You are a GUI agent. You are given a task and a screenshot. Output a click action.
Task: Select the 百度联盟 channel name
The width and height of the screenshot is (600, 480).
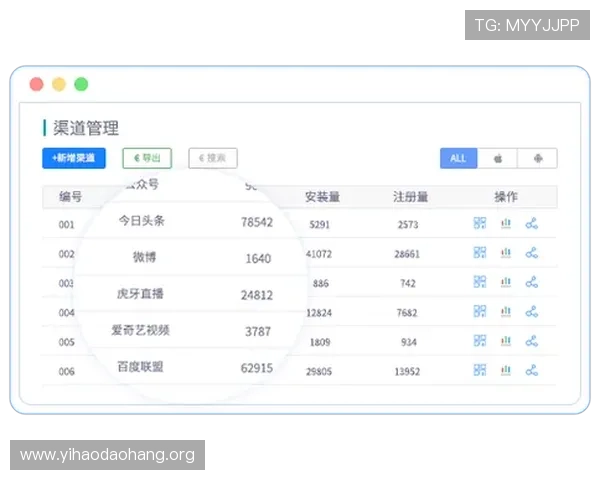point(140,367)
